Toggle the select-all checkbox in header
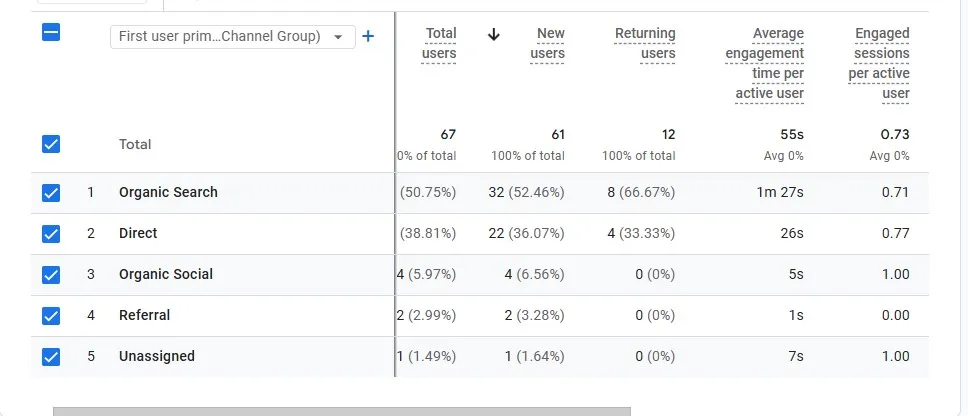Image resolution: width=968 pixels, height=416 pixels. pos(51,33)
